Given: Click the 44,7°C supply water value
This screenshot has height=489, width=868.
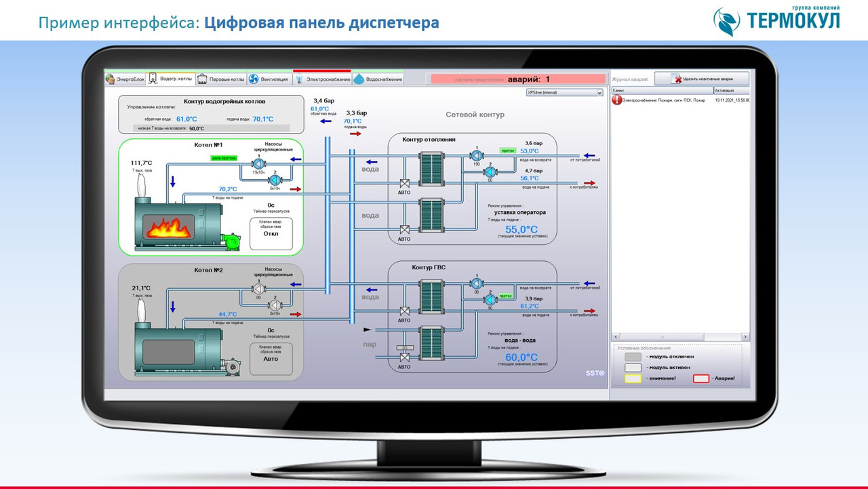Looking at the screenshot, I should (228, 314).
